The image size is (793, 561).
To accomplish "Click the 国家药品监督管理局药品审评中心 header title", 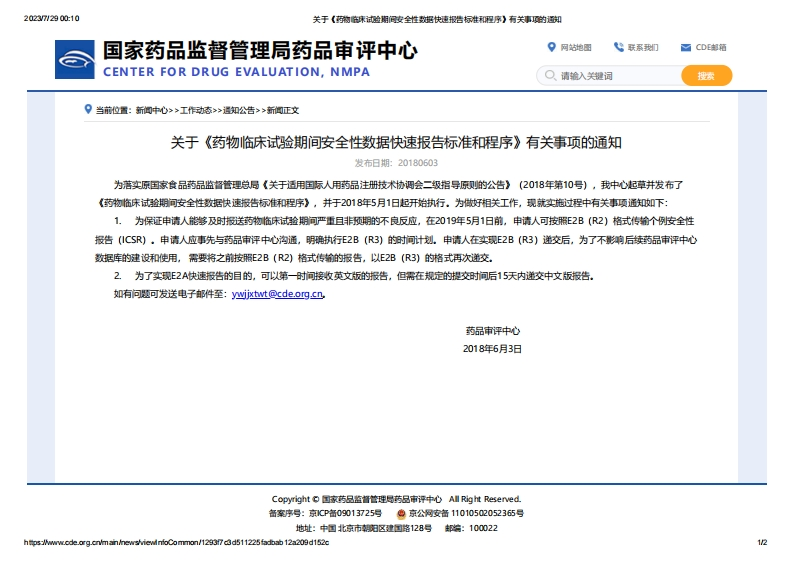I will pos(260,51).
